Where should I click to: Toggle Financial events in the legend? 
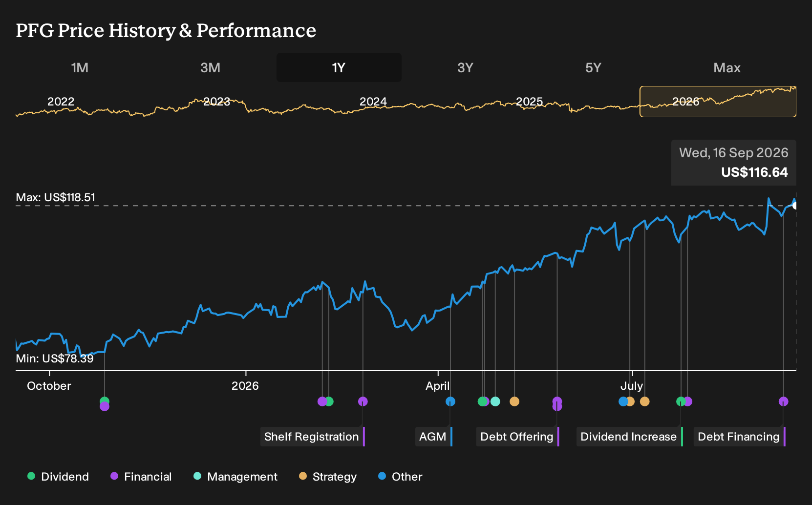click(x=141, y=477)
